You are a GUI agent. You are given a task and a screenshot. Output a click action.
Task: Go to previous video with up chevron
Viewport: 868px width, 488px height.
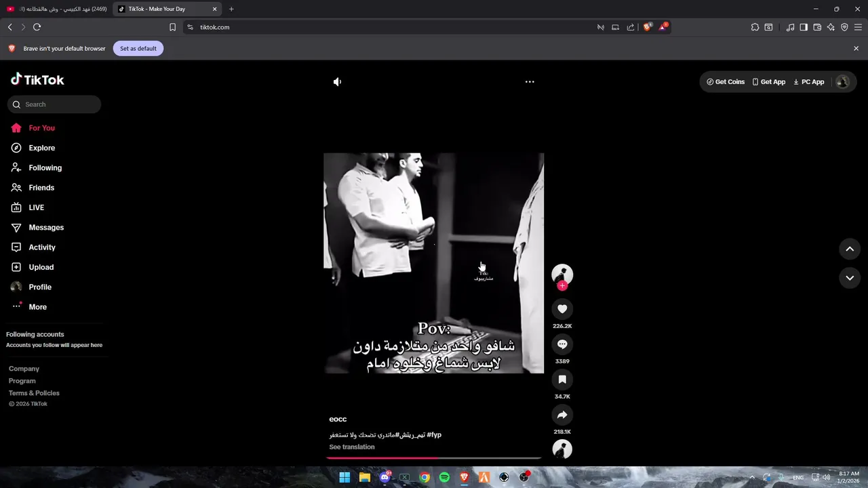(x=850, y=249)
